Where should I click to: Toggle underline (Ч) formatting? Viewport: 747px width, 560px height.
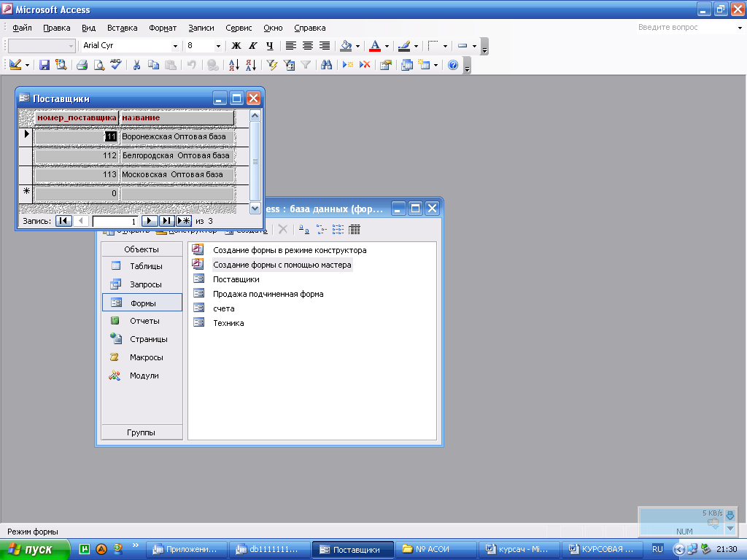click(270, 46)
